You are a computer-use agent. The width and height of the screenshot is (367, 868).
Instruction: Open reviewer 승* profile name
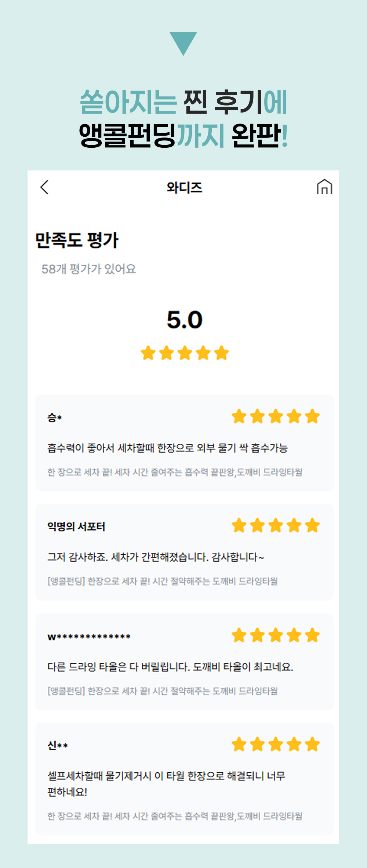54,418
